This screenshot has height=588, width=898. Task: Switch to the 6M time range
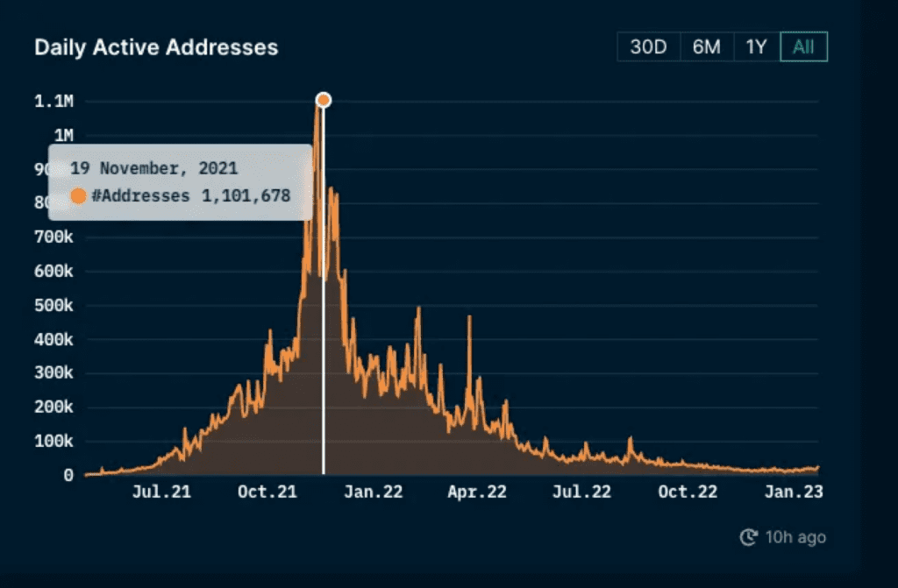[707, 46]
